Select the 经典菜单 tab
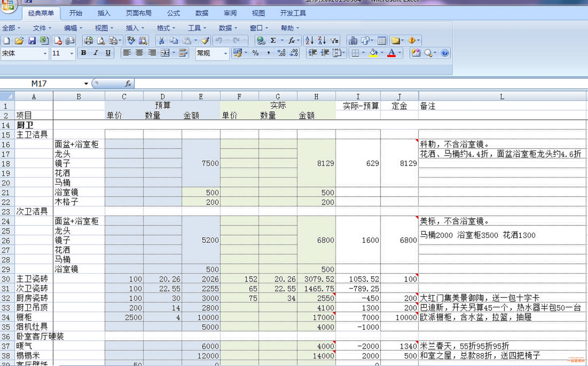588x366 pixels. click(x=41, y=13)
